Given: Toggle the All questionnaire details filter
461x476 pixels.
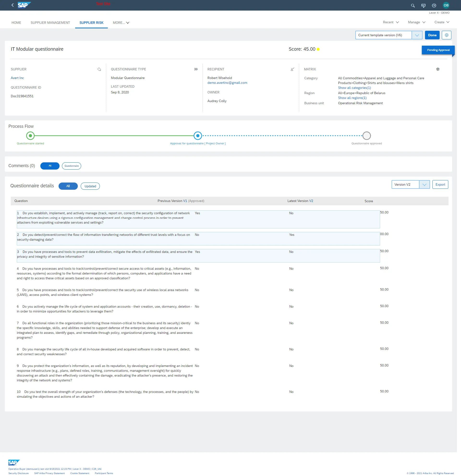Looking at the screenshot, I should click(68, 186).
